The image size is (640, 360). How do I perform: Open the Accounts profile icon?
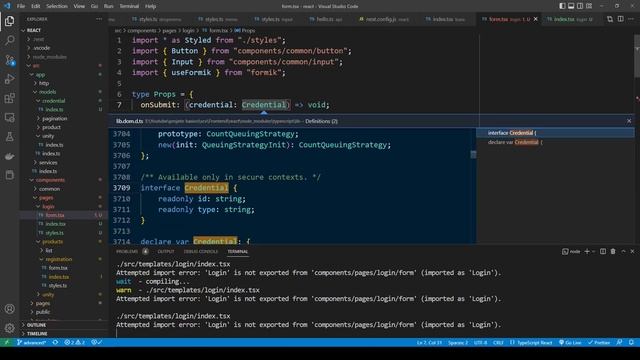coord(9,309)
